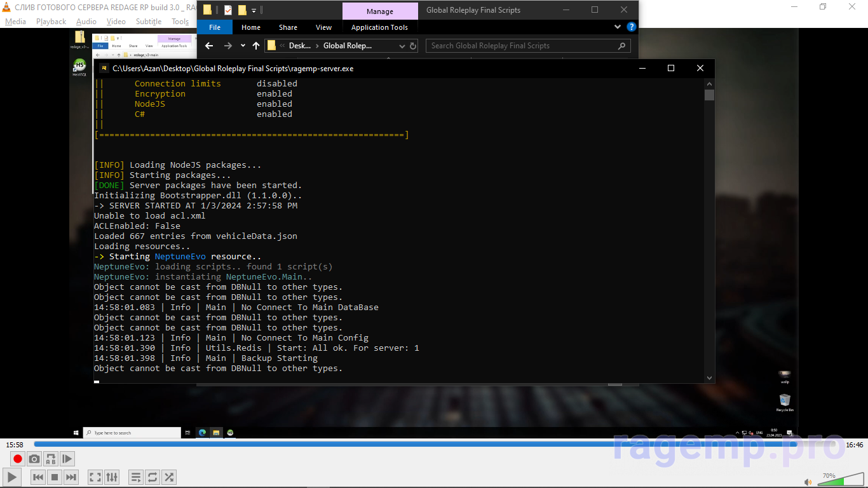
Task: Advance one frame with frame-by-frame button
Action: tap(67, 459)
